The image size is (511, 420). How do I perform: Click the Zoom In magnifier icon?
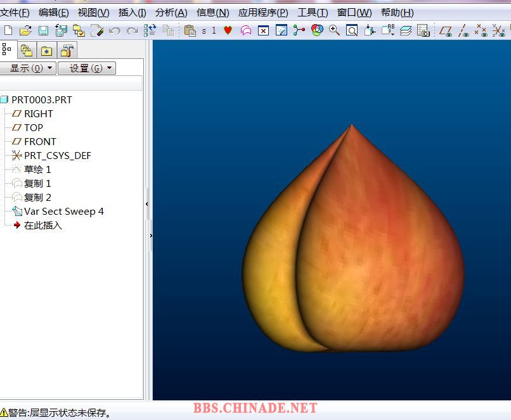coord(334,30)
